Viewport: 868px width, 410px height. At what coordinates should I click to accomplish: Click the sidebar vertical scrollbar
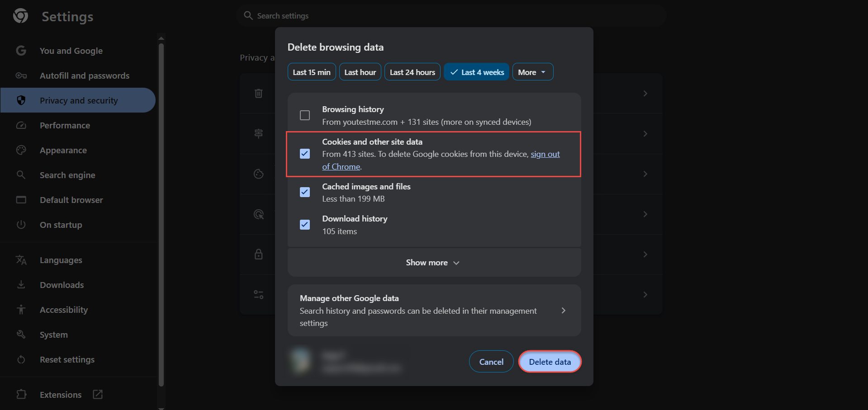tap(161, 212)
